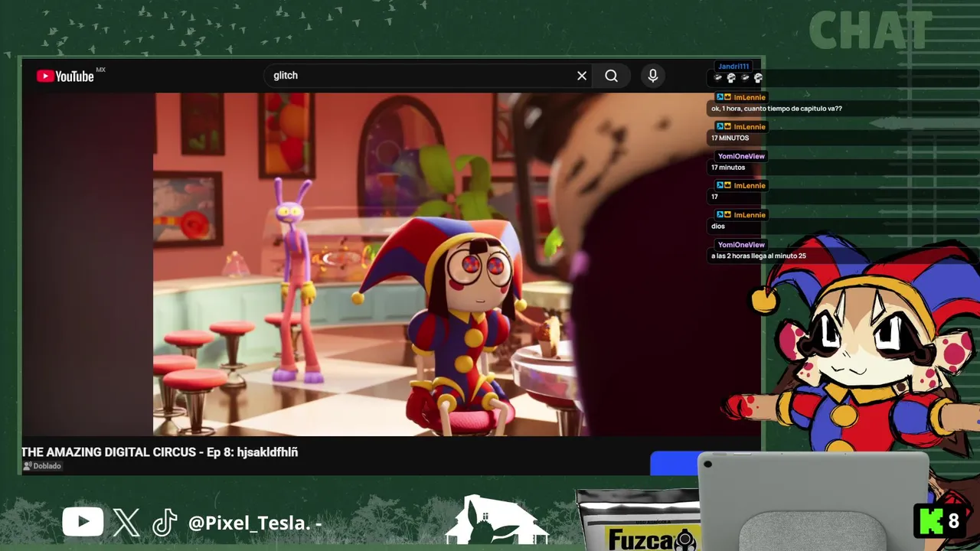Click the viewer count '8' beside K logo
Screen dimensions: 980x551
point(954,522)
